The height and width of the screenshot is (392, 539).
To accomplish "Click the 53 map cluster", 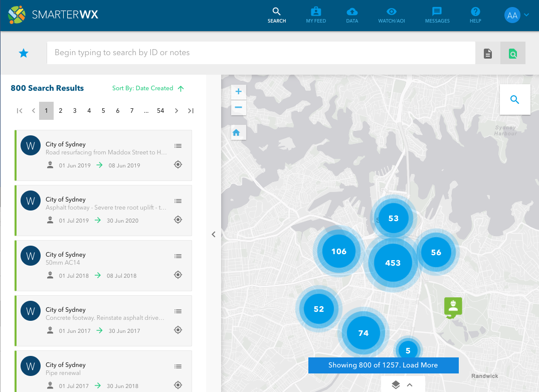I will pos(393,218).
